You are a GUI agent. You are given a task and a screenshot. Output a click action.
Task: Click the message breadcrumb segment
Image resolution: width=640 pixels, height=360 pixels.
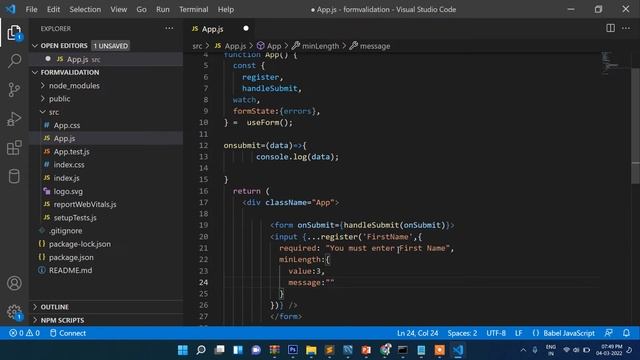370,46
